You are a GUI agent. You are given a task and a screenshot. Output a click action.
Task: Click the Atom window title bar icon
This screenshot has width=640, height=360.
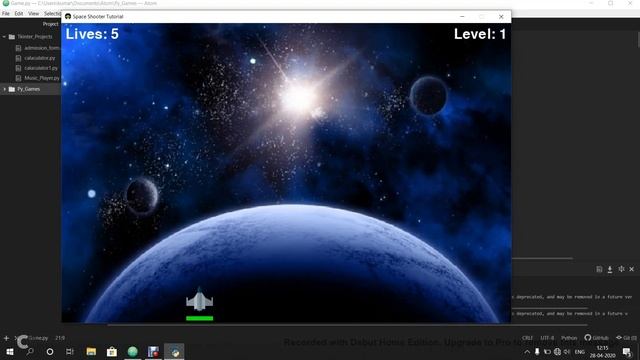6,3
